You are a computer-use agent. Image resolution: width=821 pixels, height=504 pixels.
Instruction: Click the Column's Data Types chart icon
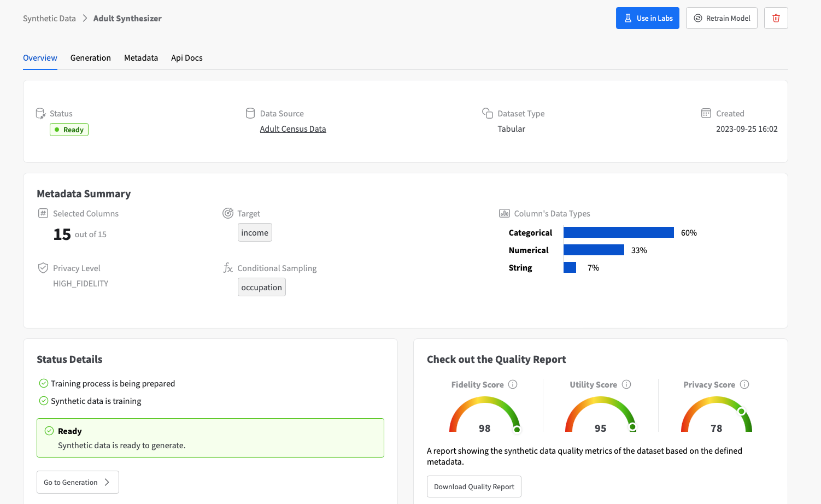[x=505, y=213]
